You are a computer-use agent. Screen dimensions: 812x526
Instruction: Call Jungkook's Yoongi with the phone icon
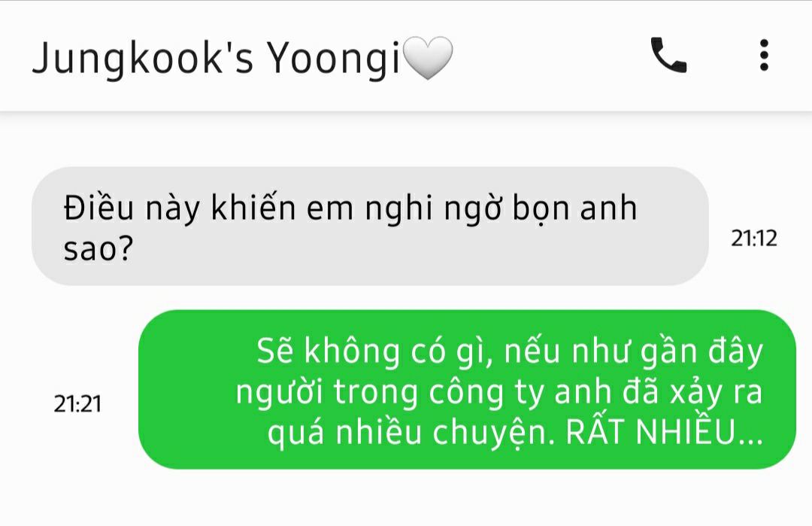click(x=668, y=55)
